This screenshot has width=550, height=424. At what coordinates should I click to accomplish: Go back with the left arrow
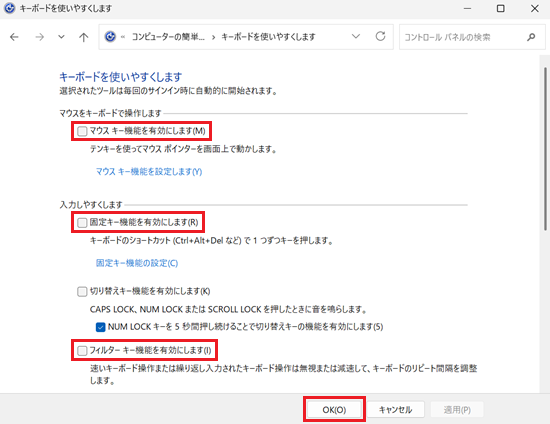(x=14, y=37)
